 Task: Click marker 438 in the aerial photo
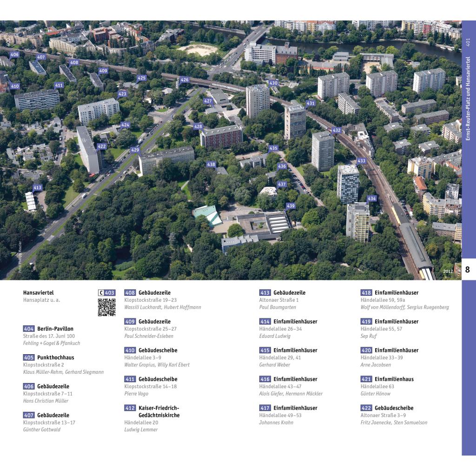click(211, 164)
